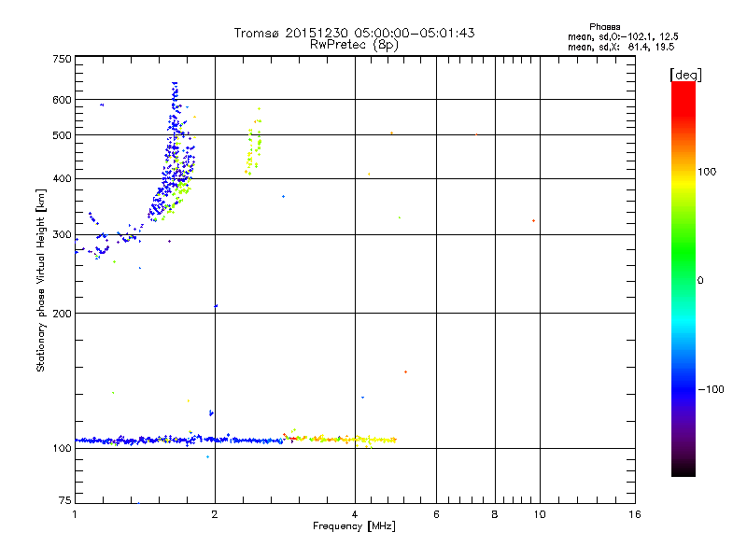Click the x-axis label '16'

click(635, 514)
